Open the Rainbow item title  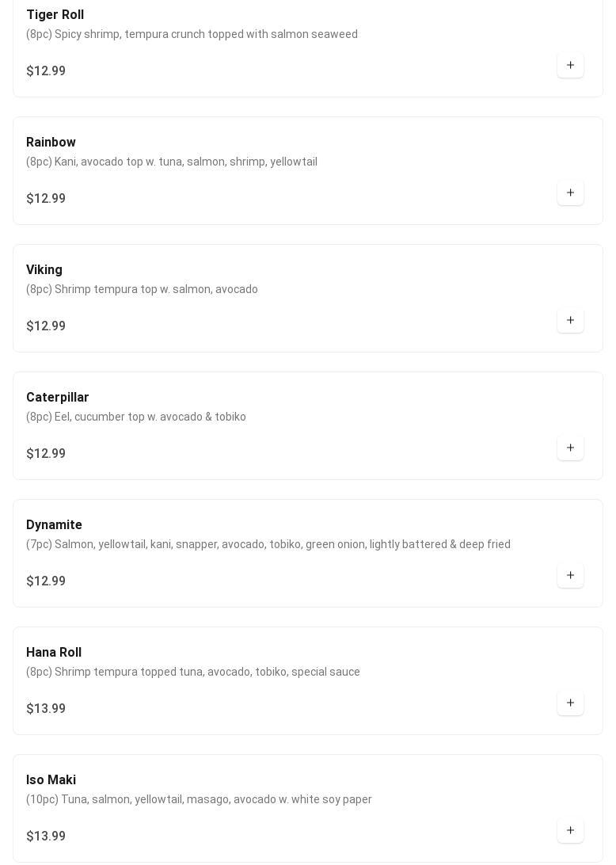[x=51, y=143]
